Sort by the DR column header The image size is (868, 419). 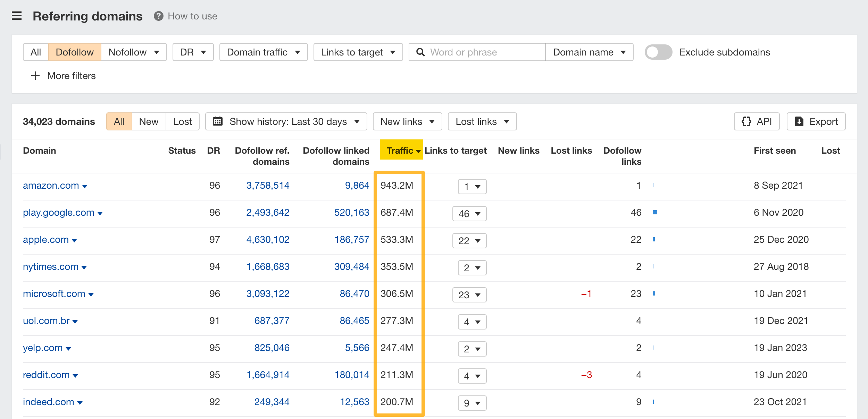point(214,151)
